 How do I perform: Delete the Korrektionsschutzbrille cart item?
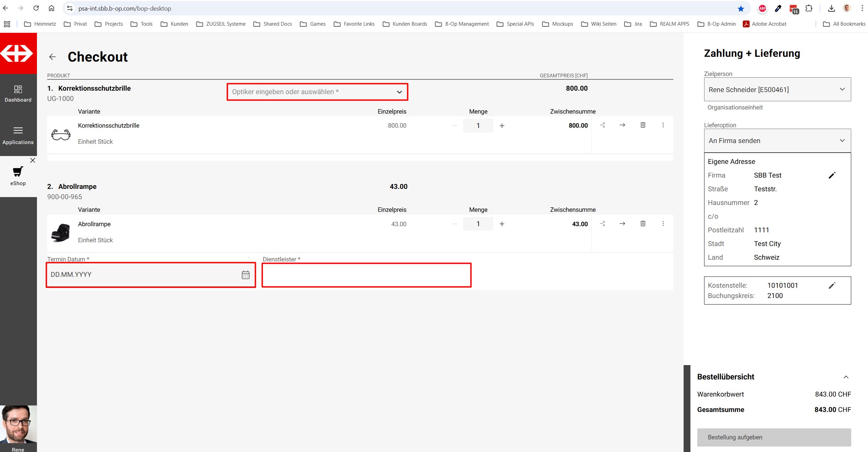click(x=643, y=125)
